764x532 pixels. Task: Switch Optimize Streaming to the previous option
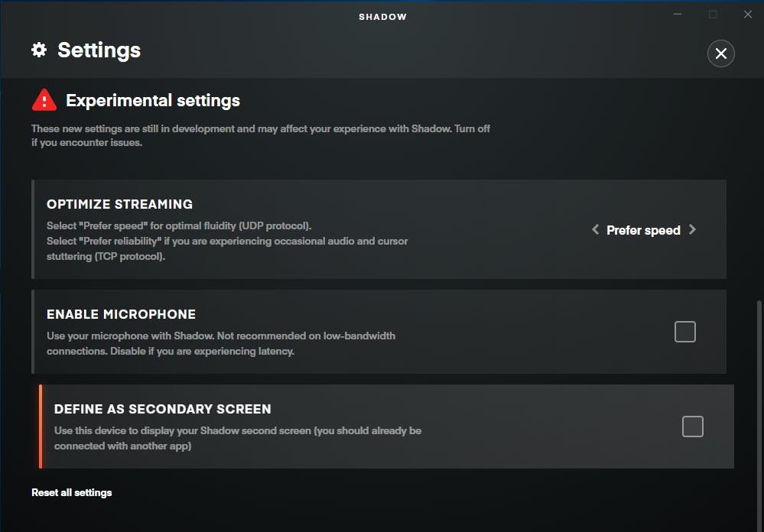tap(595, 229)
